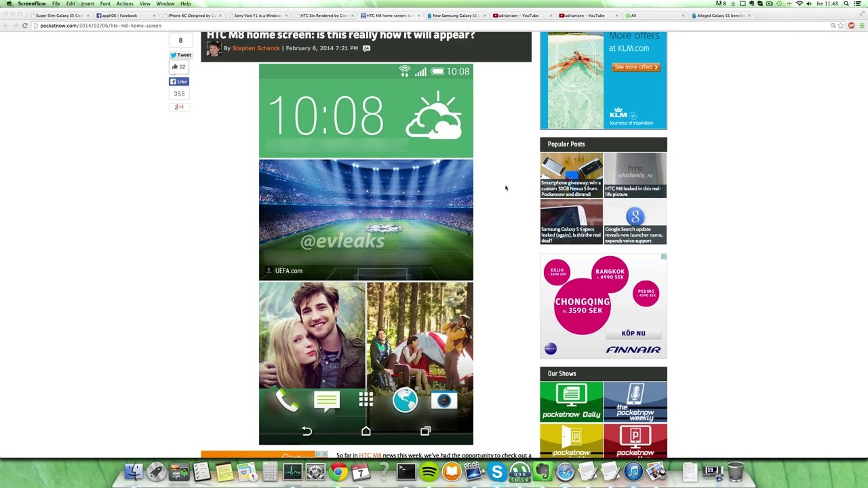Open uTorrent icon in dock
This screenshot has height=488, width=868.
click(x=519, y=471)
